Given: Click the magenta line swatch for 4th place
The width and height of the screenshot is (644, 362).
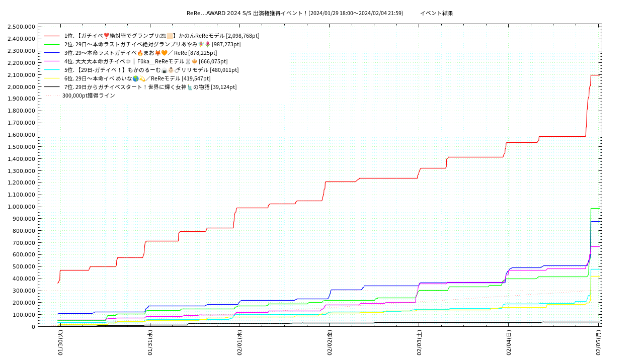Looking at the screenshot, I should coord(52,61).
